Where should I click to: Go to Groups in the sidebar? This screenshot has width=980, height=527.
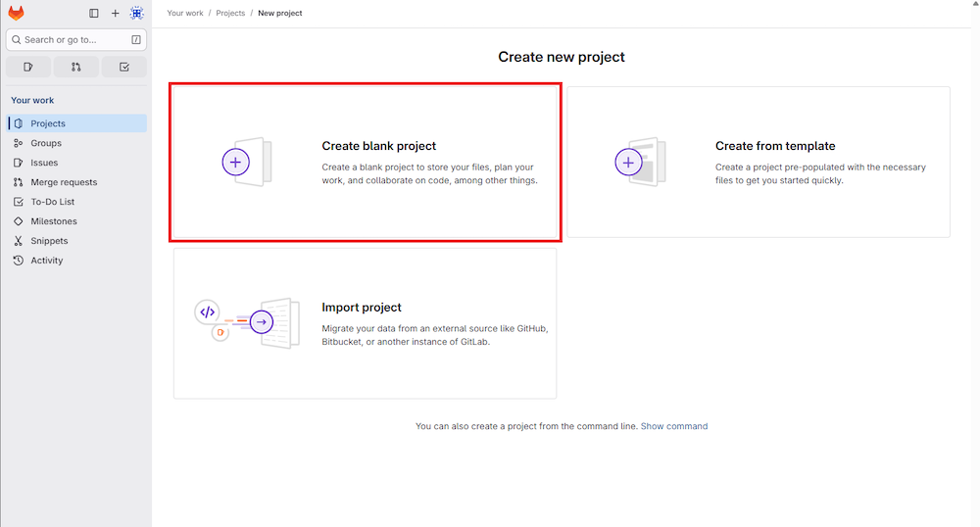pos(76,143)
